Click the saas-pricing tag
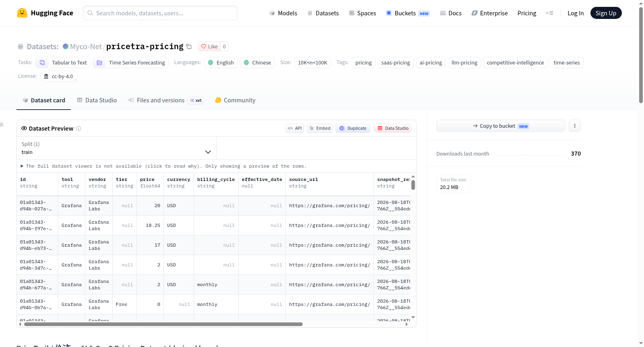 396,62
